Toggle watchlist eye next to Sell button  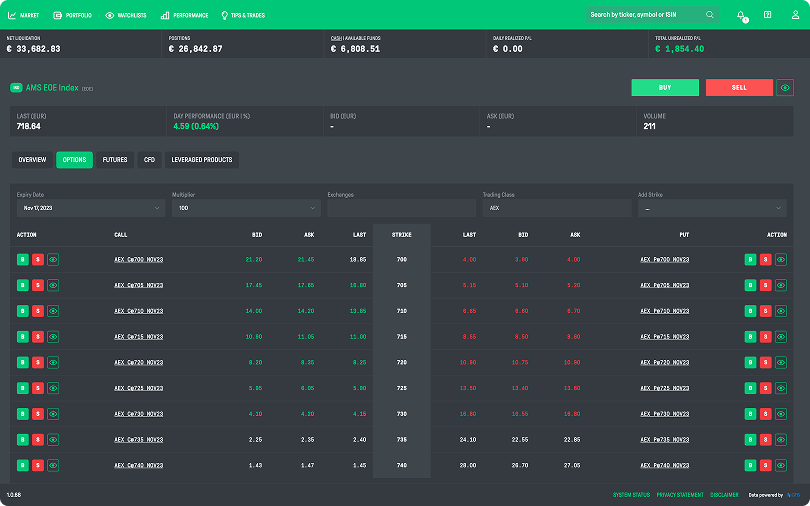785,88
